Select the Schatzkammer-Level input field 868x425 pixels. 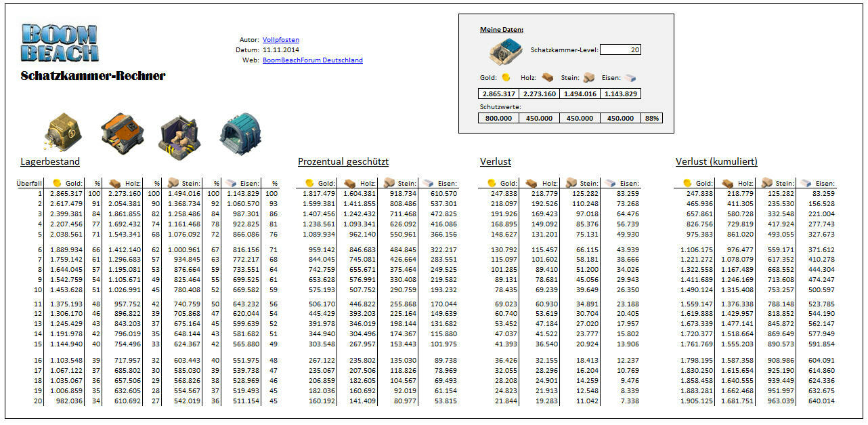[620, 49]
